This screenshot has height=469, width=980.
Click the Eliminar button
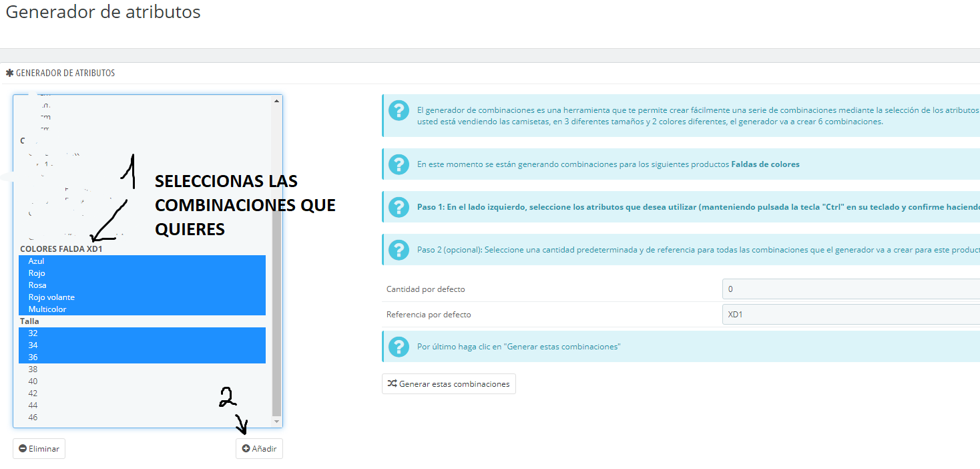(x=39, y=449)
